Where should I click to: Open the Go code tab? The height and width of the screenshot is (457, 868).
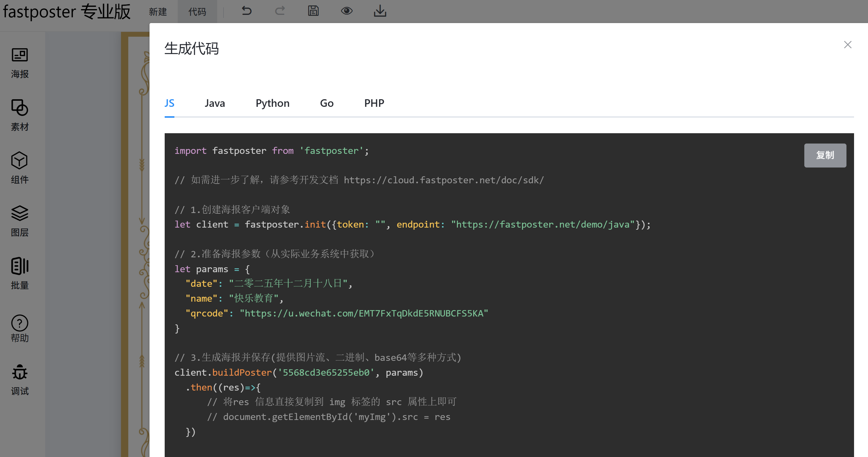tap(326, 103)
